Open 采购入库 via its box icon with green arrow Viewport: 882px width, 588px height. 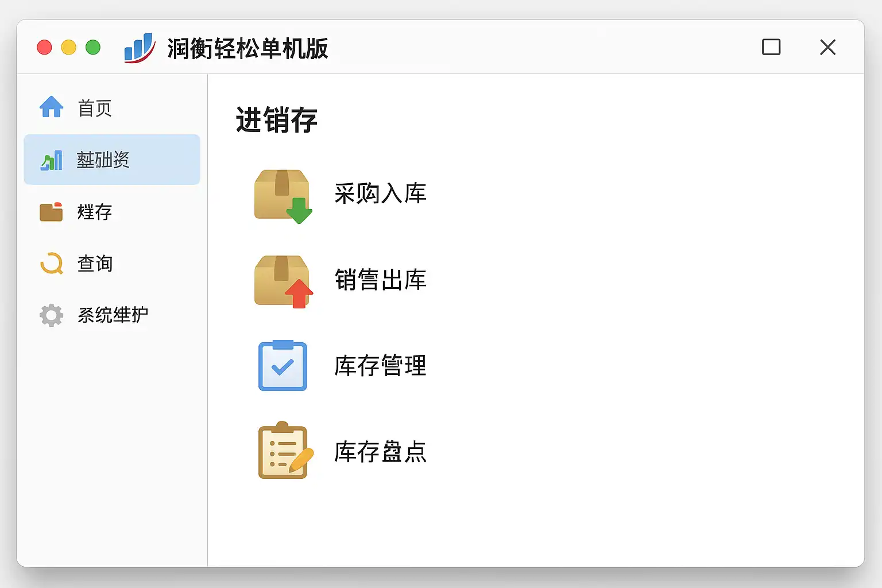tap(283, 196)
